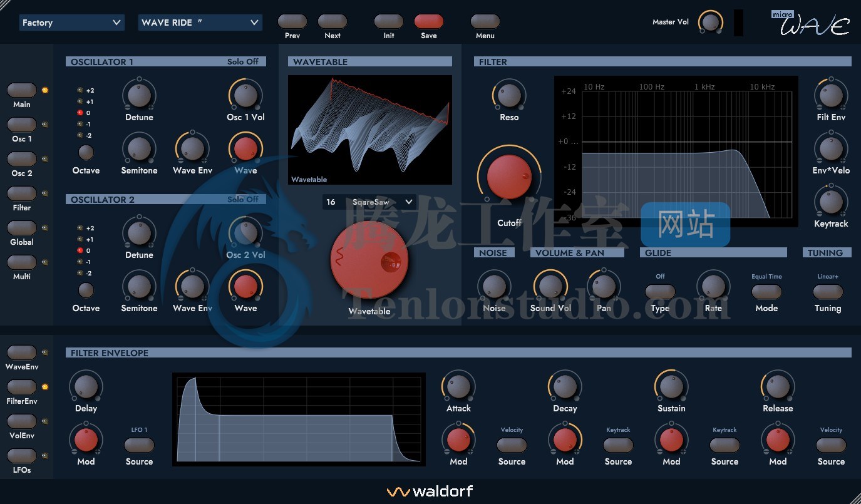Click Oscillator 1 Semitone knob

tap(139, 148)
